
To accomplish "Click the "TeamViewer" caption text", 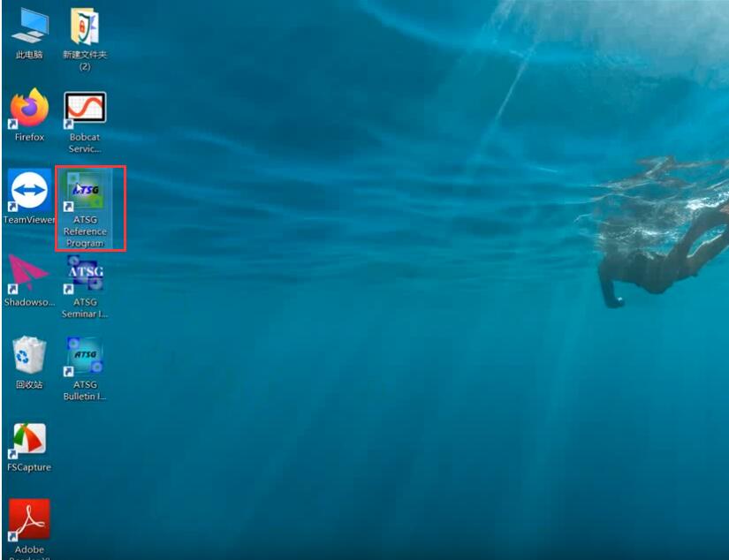I will tap(29, 220).
